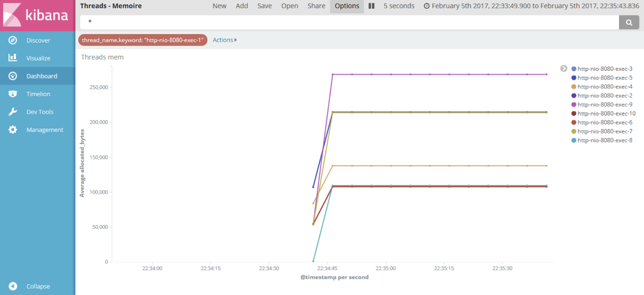This screenshot has width=644, height=295.
Task: Click the exec-9 purple color dot
Action: tap(574, 104)
